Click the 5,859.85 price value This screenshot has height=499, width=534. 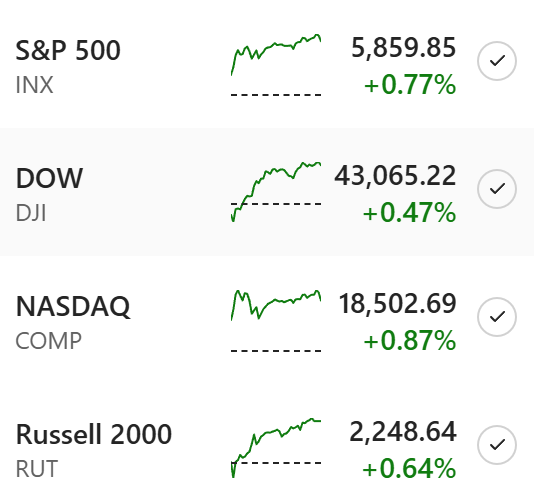pos(404,48)
